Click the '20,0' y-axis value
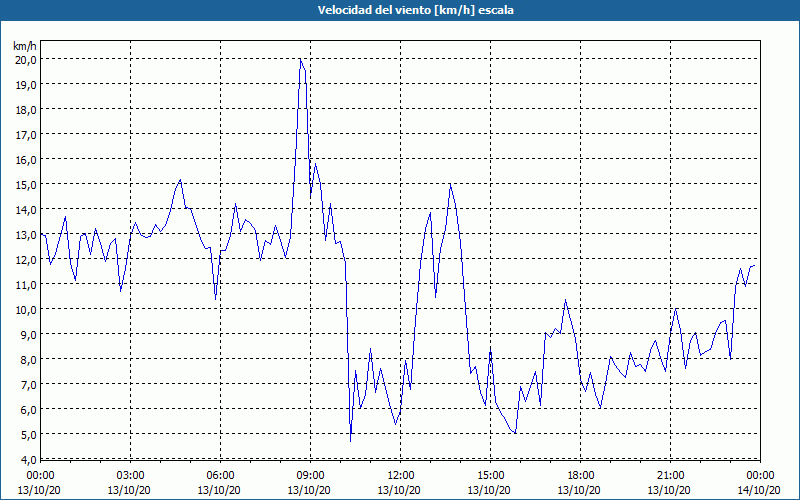 click(26, 60)
